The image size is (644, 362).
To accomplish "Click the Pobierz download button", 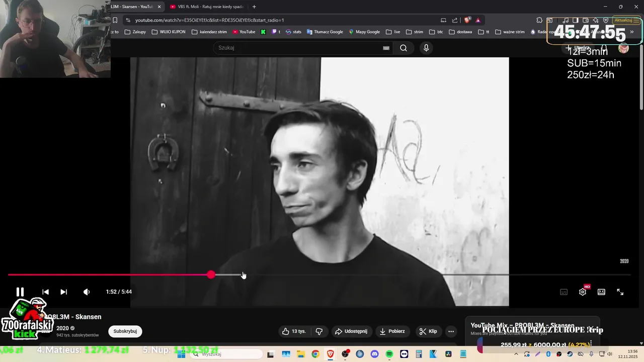I will [x=392, y=331].
